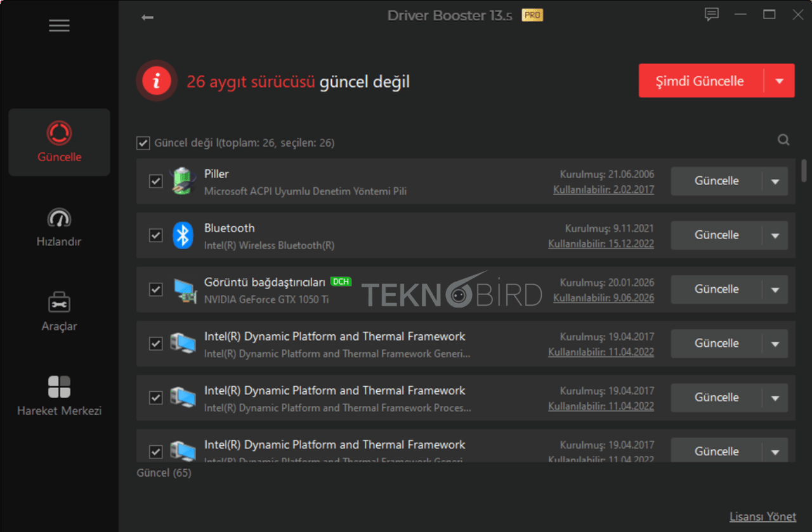This screenshot has width=812, height=532.
Task: Click the red Şimdi Güncelle button
Action: click(701, 81)
